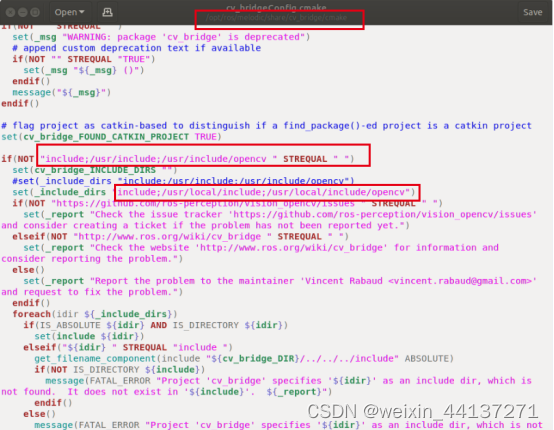This screenshot has width=554, height=430.
Task: Click the "consider reporting the problem." line
Action: pyautogui.click(x=92, y=259)
